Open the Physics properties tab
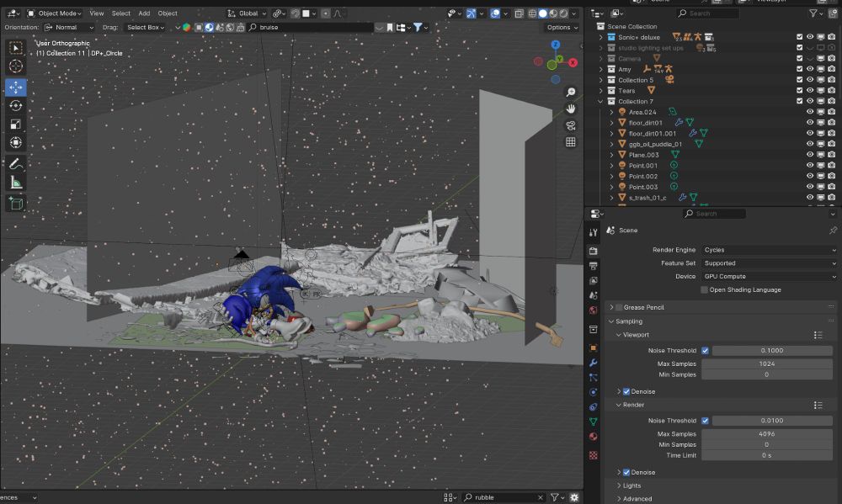The height and width of the screenshot is (504, 842). (x=594, y=392)
